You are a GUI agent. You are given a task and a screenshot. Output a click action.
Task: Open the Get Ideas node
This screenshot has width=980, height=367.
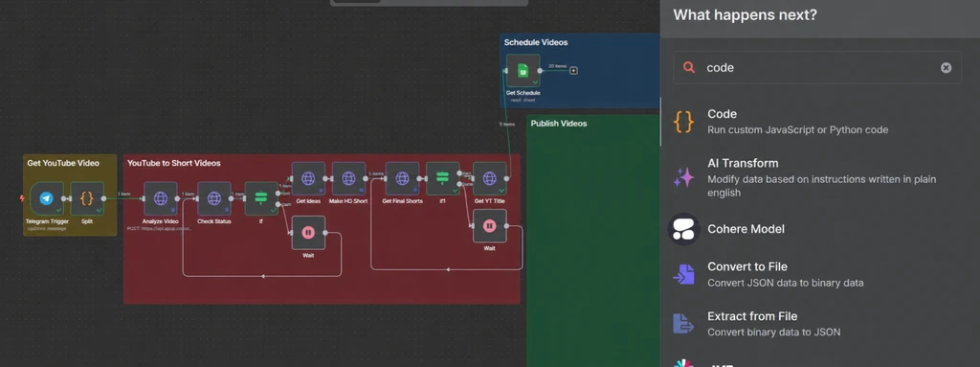308,178
